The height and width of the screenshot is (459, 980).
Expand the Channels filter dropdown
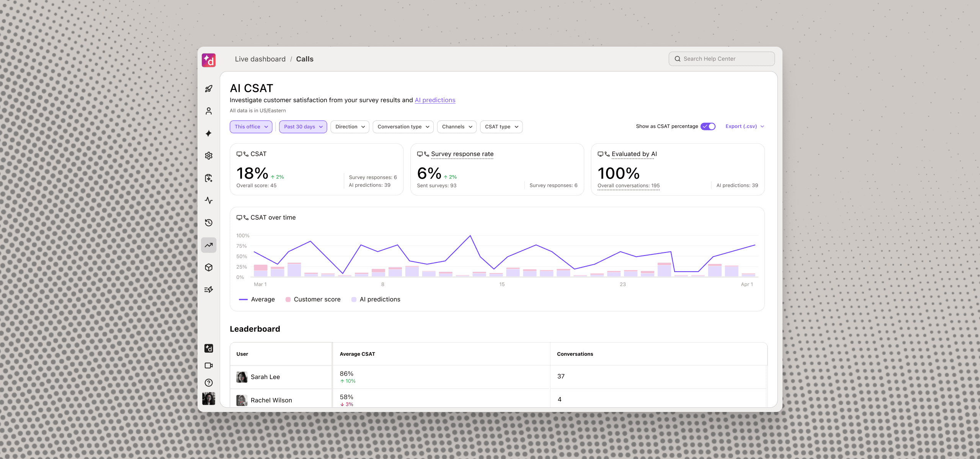[457, 127]
